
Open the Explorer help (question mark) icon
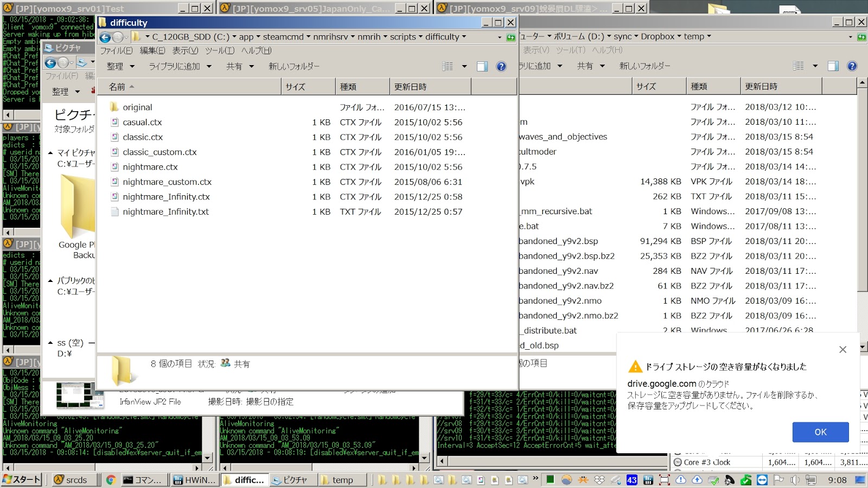[501, 66]
